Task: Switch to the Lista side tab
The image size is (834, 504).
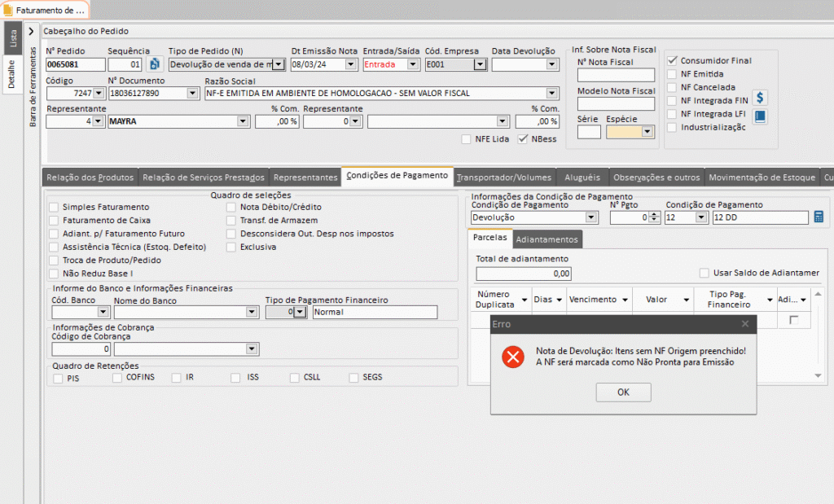Action: pyautogui.click(x=13, y=37)
